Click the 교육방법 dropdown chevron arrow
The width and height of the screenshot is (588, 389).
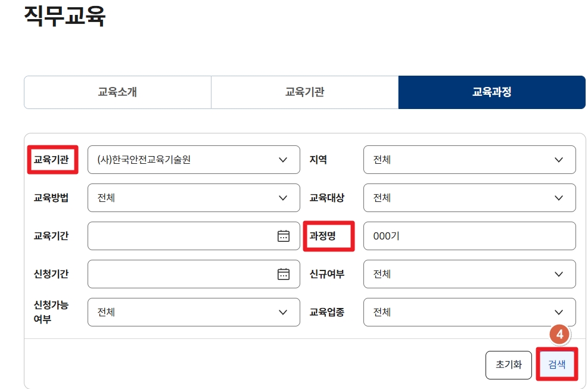(x=283, y=198)
